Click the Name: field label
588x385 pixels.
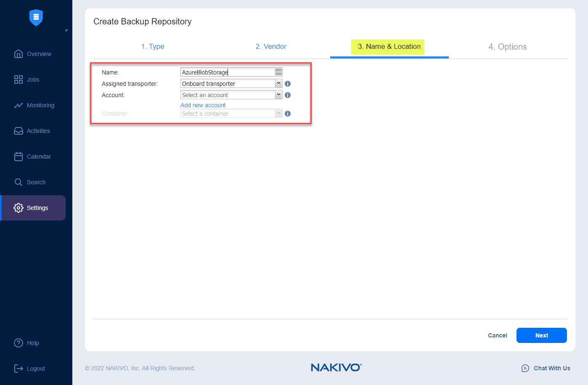(110, 72)
